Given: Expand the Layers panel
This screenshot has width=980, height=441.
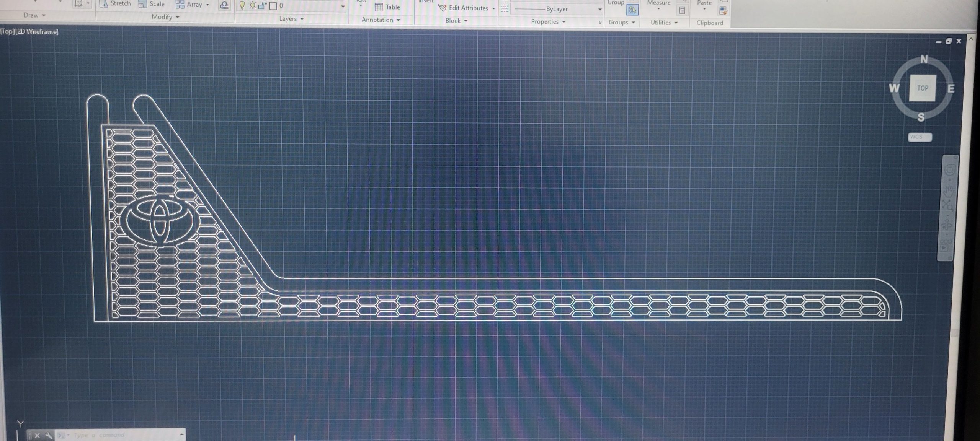Looking at the screenshot, I should tap(291, 19).
